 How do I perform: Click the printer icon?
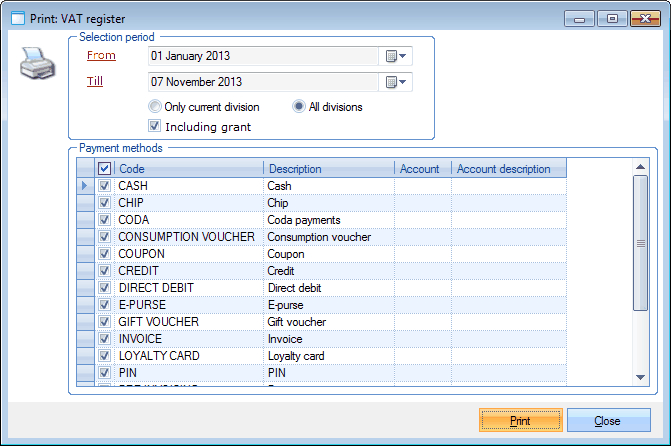click(33, 66)
